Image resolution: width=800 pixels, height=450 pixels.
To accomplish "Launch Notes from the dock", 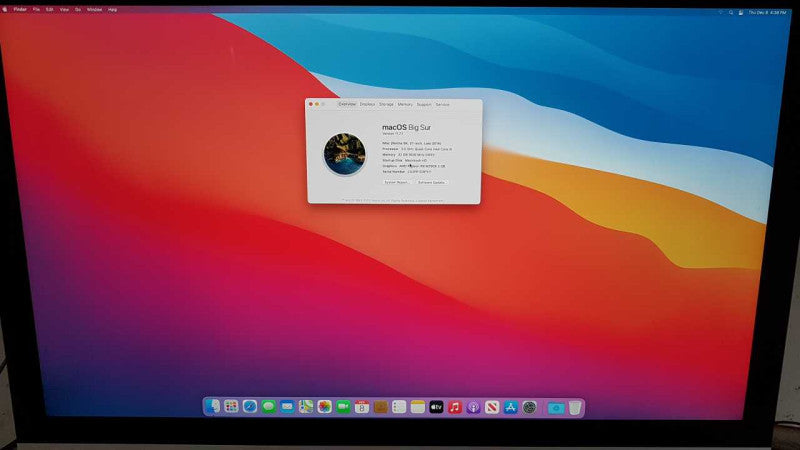I will point(418,407).
